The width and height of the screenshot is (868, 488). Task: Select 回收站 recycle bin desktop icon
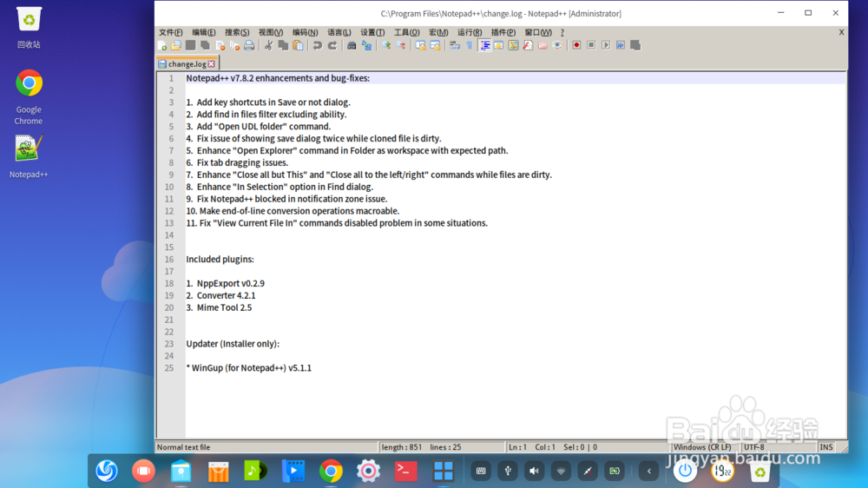coord(29,27)
